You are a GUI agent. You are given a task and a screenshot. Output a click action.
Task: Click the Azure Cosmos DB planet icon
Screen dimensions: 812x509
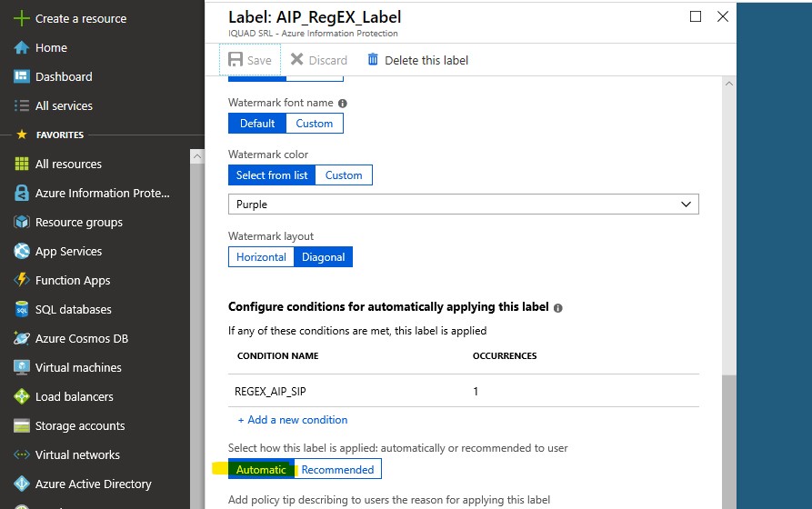[21, 338]
